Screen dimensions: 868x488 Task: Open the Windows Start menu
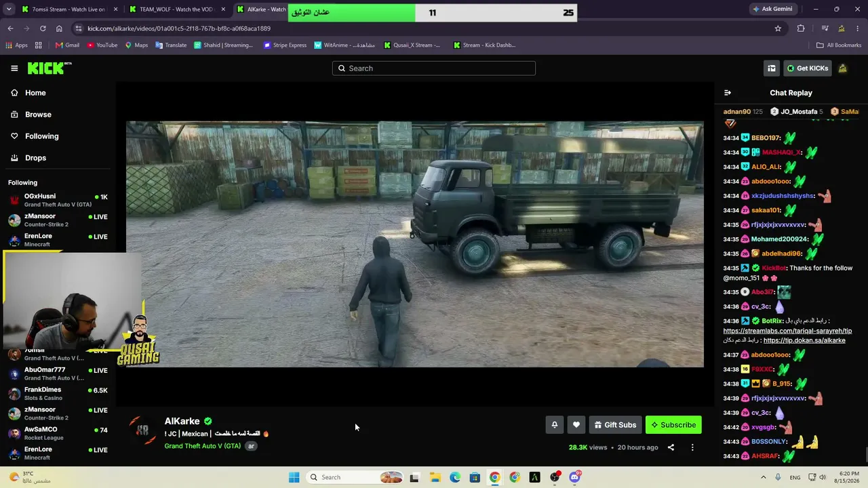[x=294, y=477]
